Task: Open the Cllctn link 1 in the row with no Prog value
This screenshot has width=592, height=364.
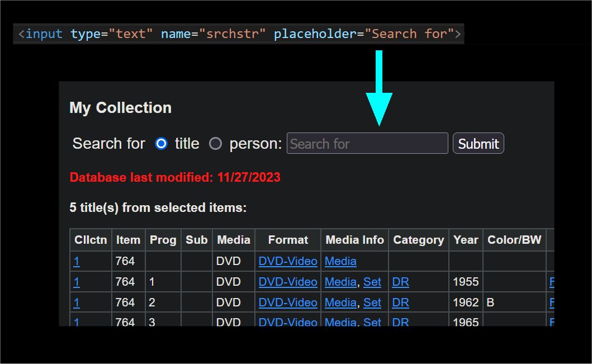Action: point(77,261)
